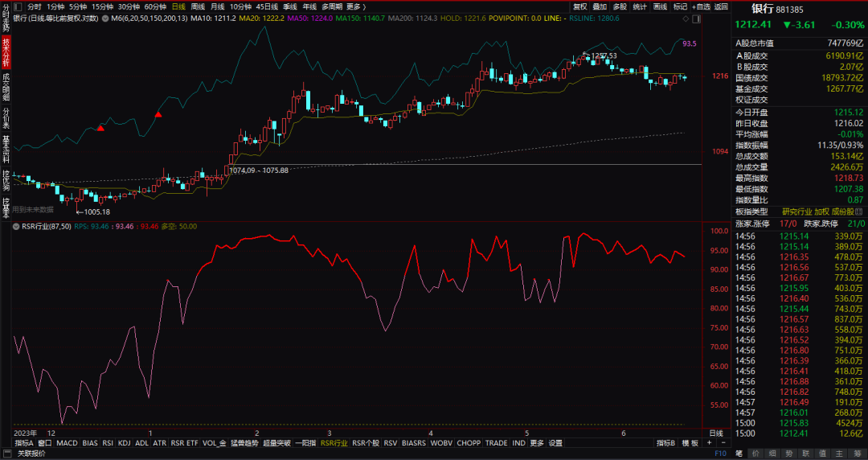This screenshot has height=460, width=868.
Task: Switch to the 1分钟 period
Action: click(55, 6)
